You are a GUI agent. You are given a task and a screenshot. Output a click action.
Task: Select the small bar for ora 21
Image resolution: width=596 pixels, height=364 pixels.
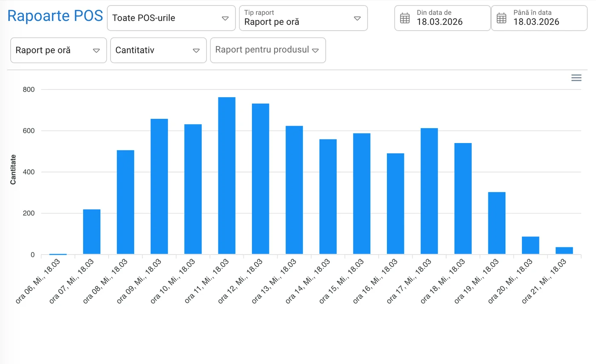[564, 250]
